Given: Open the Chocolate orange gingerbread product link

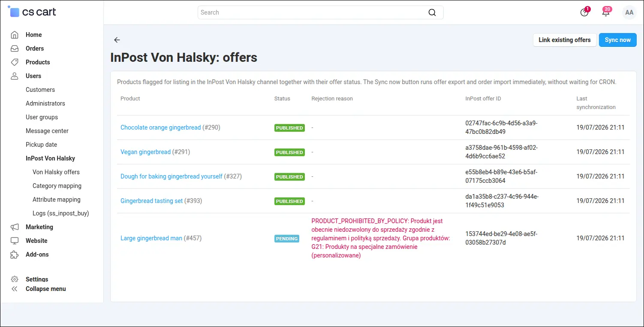Looking at the screenshot, I should pos(161,127).
